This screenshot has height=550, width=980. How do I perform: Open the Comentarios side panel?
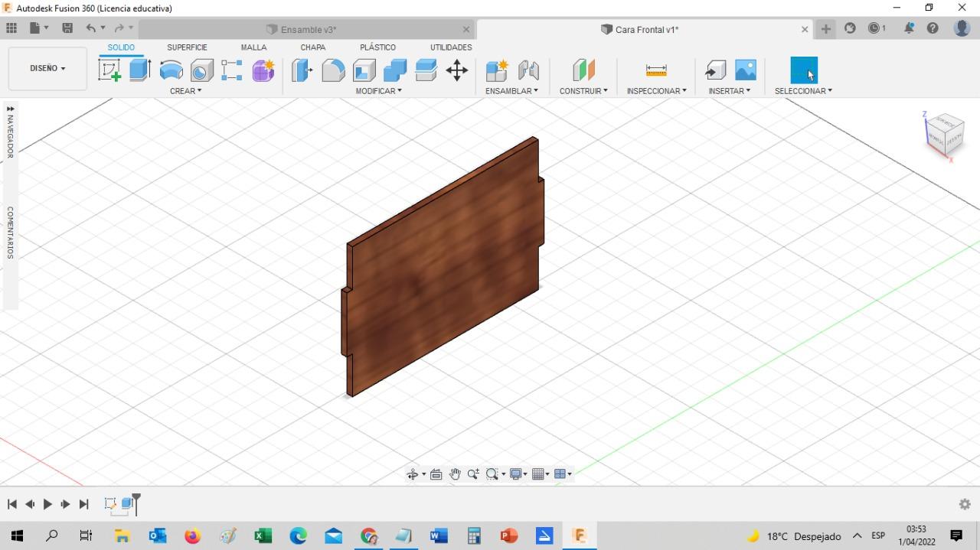[10, 233]
